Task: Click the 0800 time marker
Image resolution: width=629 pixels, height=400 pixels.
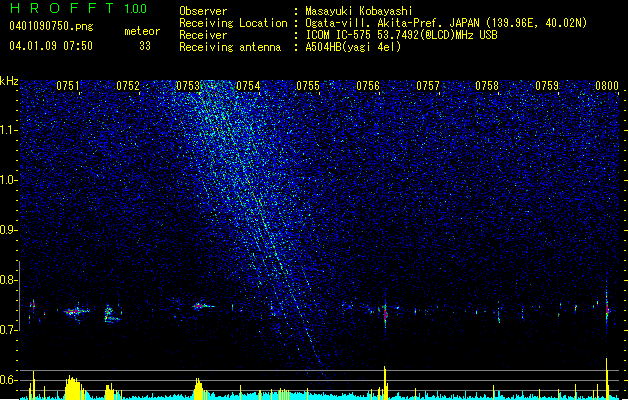Action: (x=607, y=86)
